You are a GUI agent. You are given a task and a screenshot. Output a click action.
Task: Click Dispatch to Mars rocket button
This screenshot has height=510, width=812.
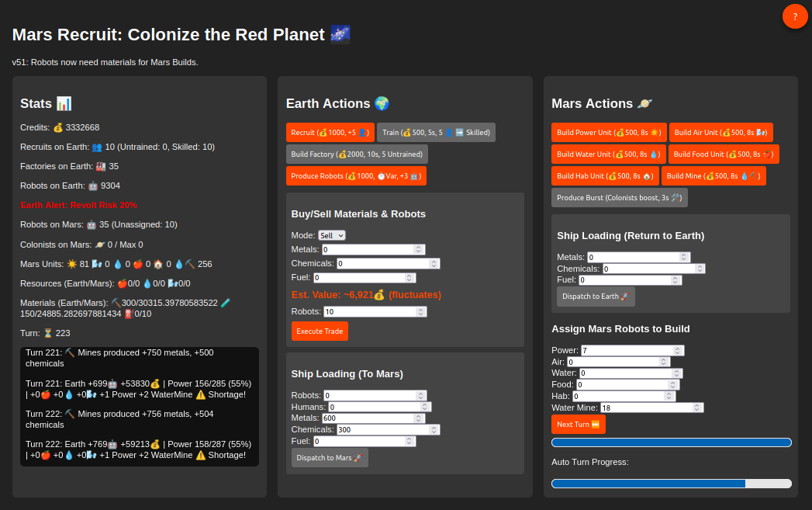click(x=329, y=457)
